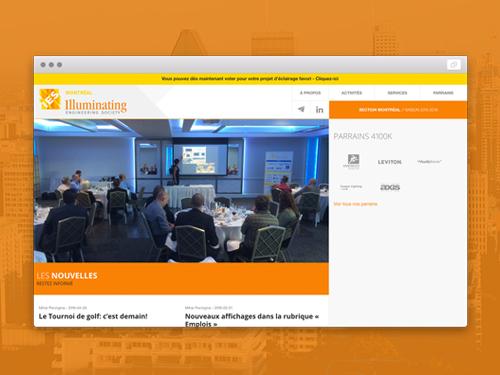Viewport: 500px width, 375px height.
Task: Open the Axis Lighting sponsor logo
Action: [x=390, y=187]
